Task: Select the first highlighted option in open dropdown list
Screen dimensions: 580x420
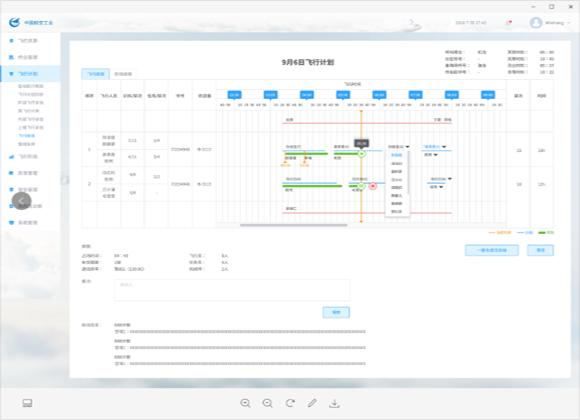Action: tap(397, 155)
